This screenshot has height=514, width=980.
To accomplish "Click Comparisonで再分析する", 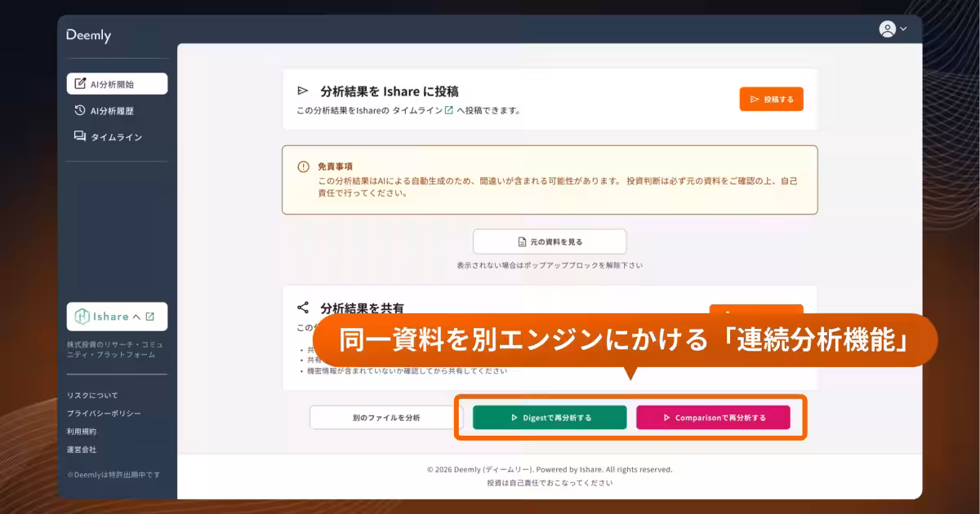I will 715,416.
